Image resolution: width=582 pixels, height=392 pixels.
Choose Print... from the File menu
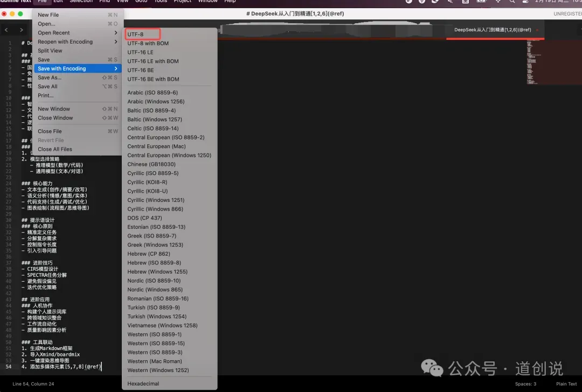point(78,95)
